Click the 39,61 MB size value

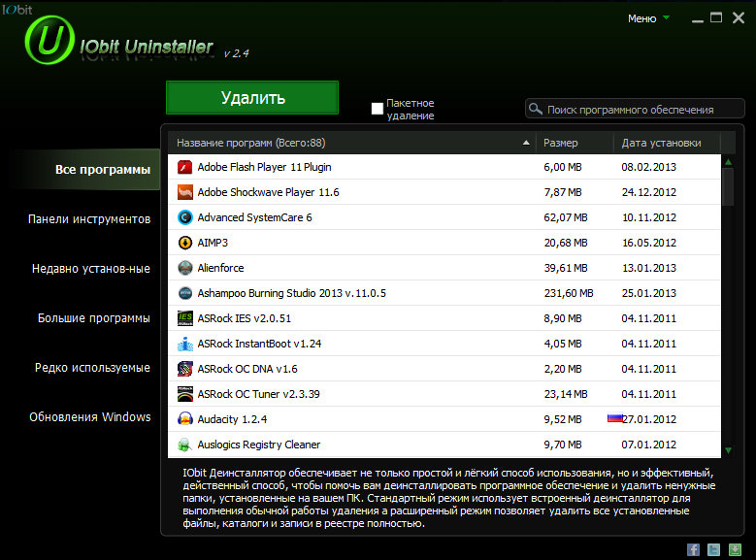click(566, 268)
